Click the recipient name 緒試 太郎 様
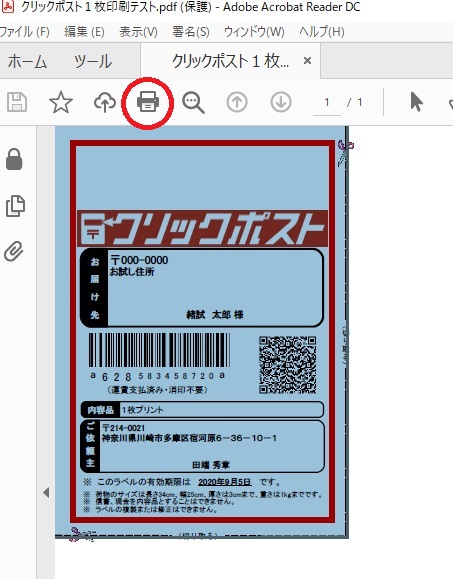Image resolution: width=453 pixels, height=579 pixels. pyautogui.click(x=215, y=315)
